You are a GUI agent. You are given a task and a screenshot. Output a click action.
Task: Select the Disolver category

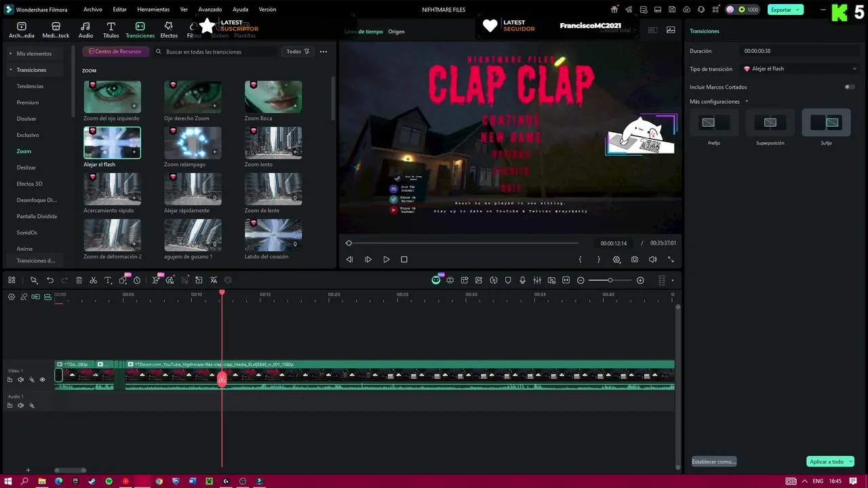(26, 119)
